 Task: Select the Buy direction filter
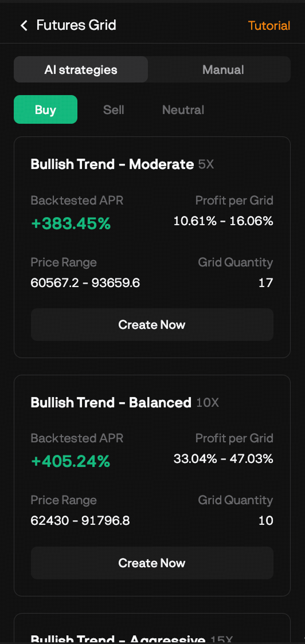click(x=46, y=110)
